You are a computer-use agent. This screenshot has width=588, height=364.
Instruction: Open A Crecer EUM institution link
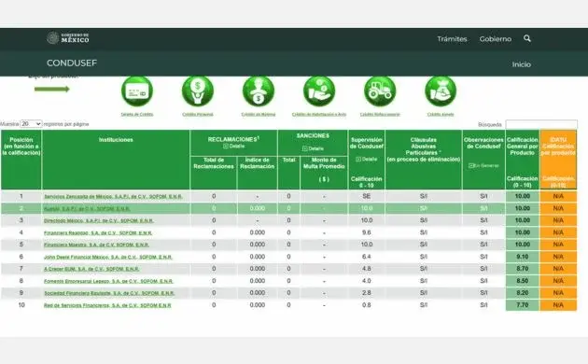(x=91, y=269)
